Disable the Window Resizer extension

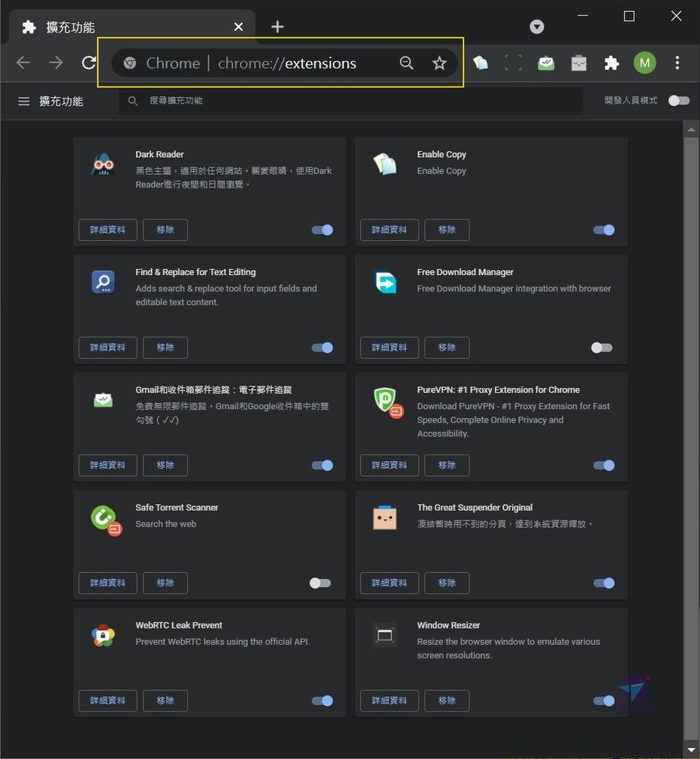[x=604, y=700]
